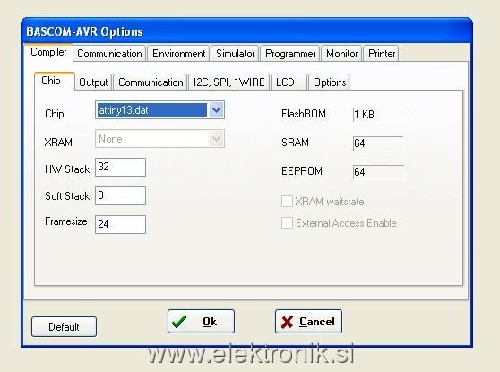Click the Cancel button
Image resolution: width=500 pixels, height=372 pixels.
(308, 321)
